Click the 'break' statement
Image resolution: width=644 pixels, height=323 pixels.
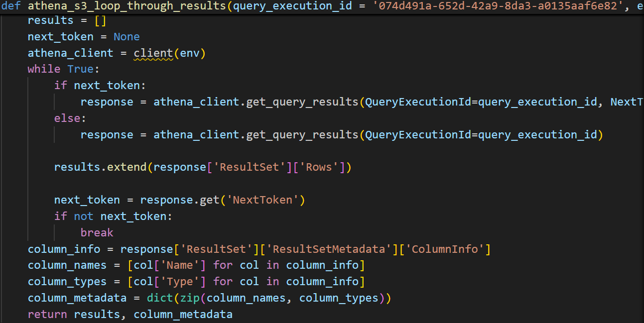click(x=97, y=233)
